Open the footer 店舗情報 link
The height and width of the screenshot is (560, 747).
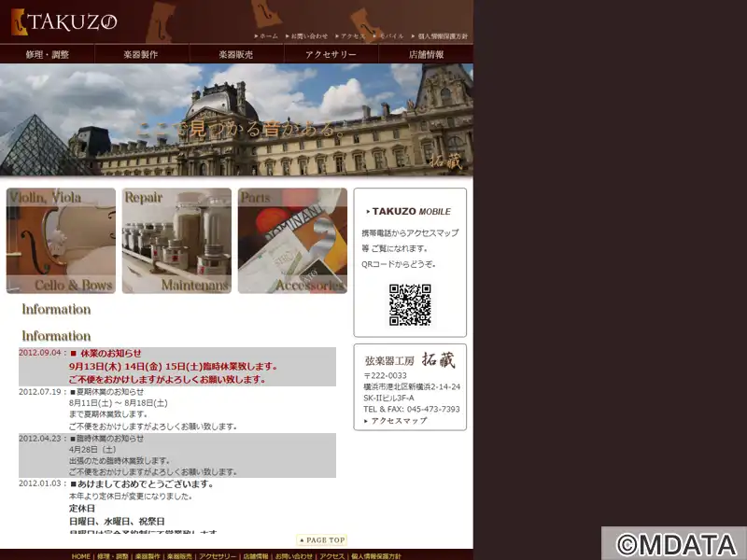256,556
